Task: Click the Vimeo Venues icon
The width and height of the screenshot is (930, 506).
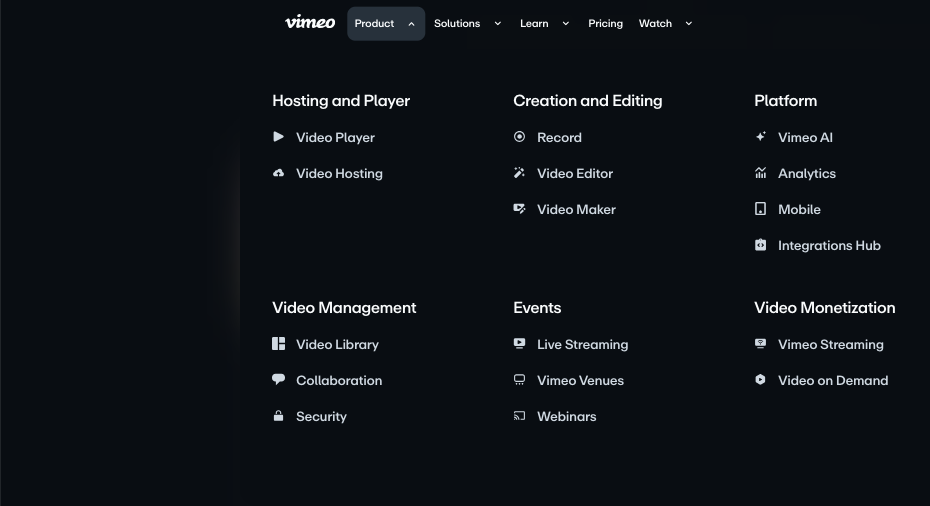Action: 519,380
